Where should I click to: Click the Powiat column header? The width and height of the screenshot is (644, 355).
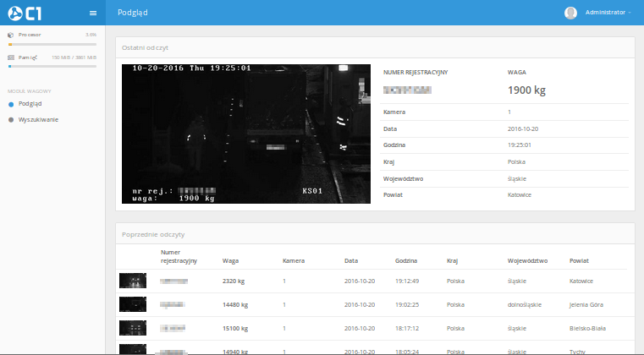579,260
